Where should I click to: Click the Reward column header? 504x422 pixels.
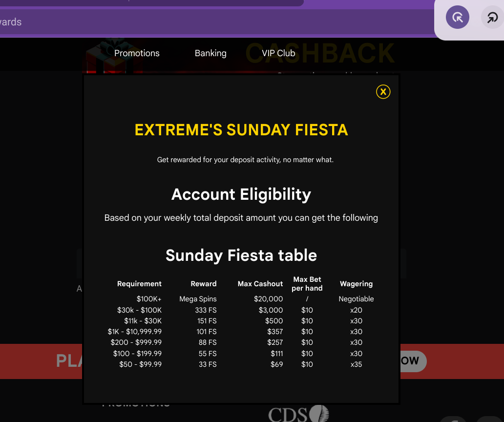pyautogui.click(x=204, y=284)
